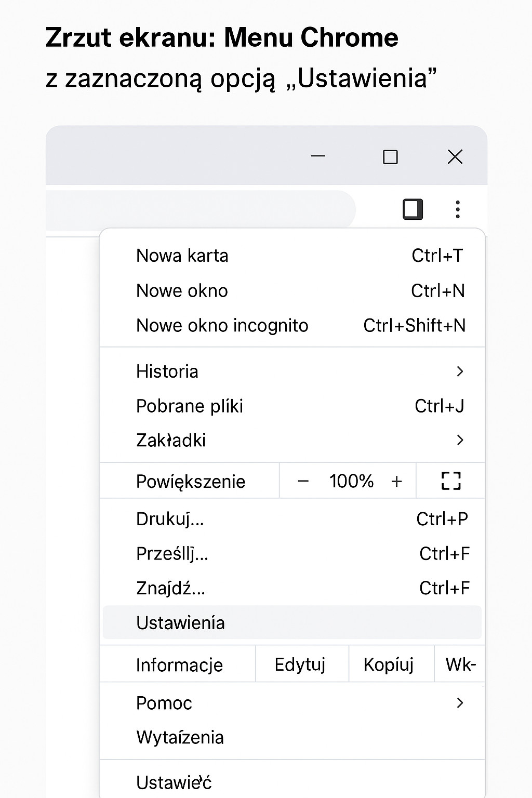Expand the Historia submenu arrow
The image size is (532, 798).
coord(459,371)
